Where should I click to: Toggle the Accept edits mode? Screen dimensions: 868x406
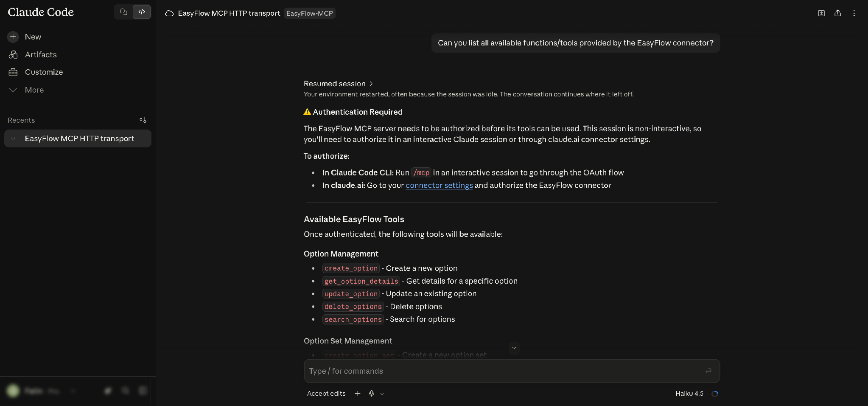(326, 394)
